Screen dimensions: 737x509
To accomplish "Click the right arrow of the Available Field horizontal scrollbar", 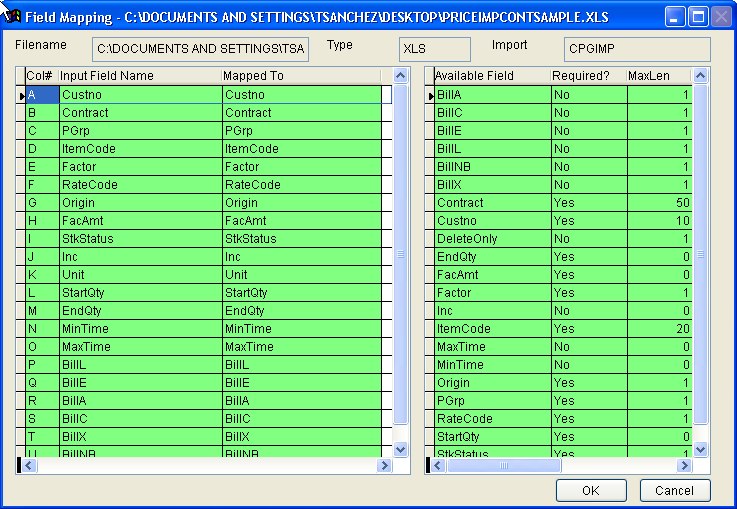I will [685, 465].
